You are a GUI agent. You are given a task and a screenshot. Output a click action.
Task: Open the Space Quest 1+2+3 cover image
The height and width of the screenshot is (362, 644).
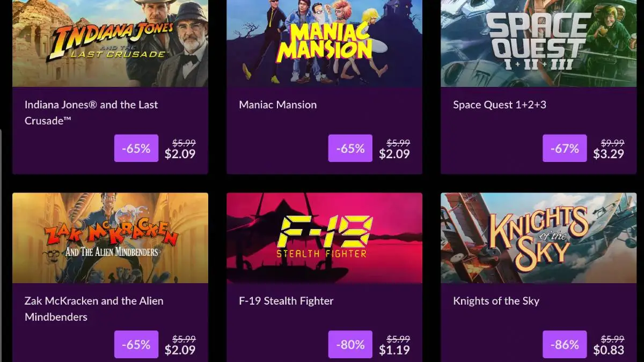pyautogui.click(x=538, y=43)
